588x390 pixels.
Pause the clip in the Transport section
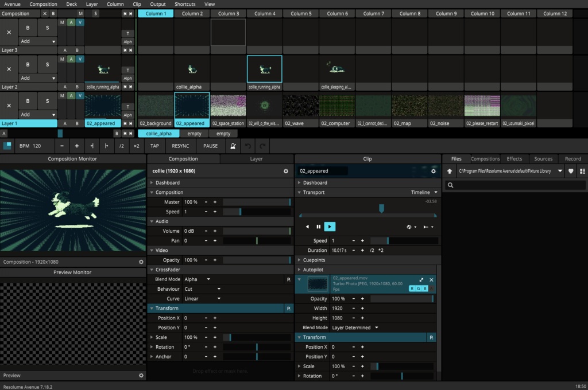click(x=319, y=227)
